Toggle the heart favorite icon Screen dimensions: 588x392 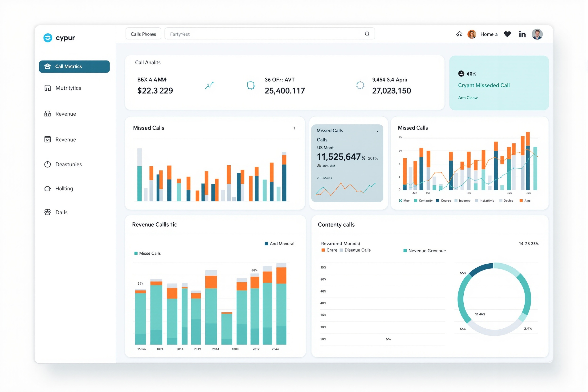click(x=507, y=34)
